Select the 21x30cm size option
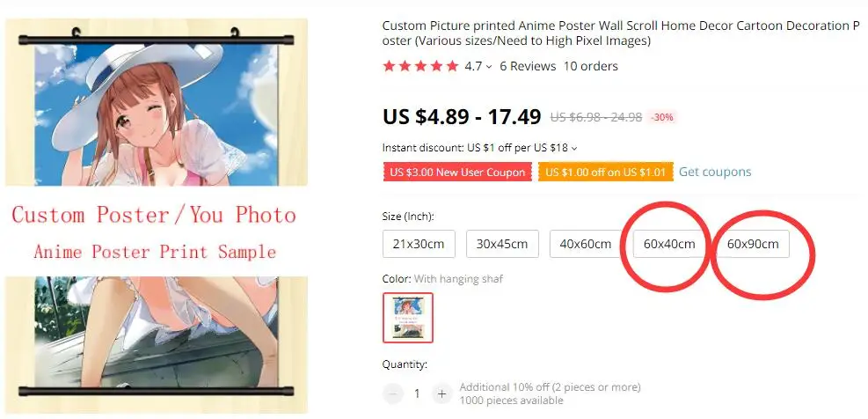868x419 pixels. [x=419, y=244]
